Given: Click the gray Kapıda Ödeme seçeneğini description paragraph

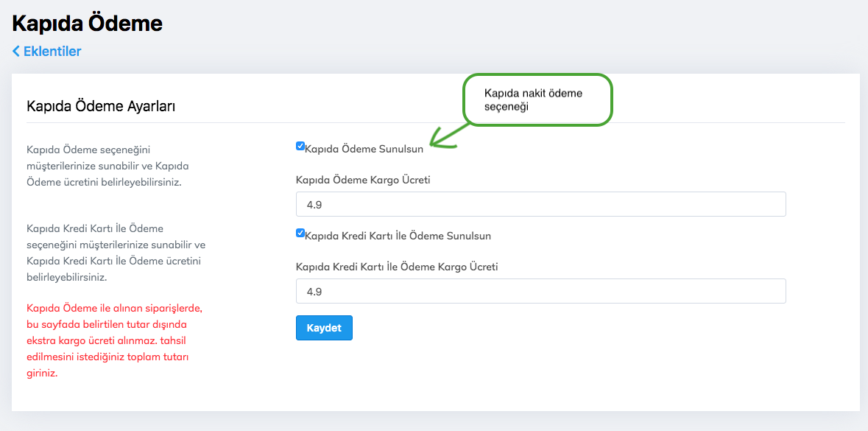Looking at the screenshot, I should (x=103, y=166).
